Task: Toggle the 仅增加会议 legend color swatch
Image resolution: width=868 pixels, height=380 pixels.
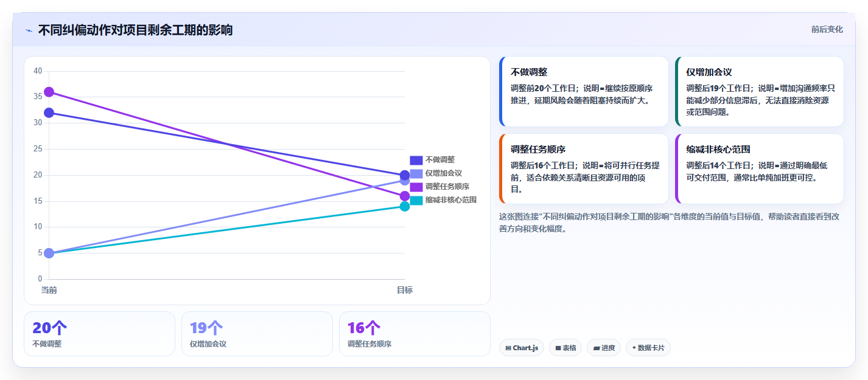Action: pyautogui.click(x=416, y=173)
